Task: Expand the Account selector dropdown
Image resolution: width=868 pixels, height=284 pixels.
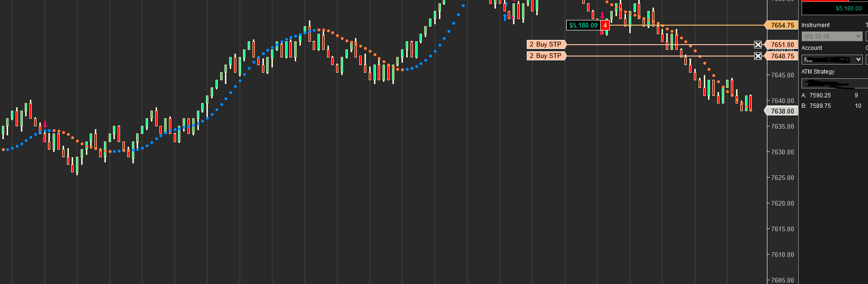Action: click(x=832, y=59)
